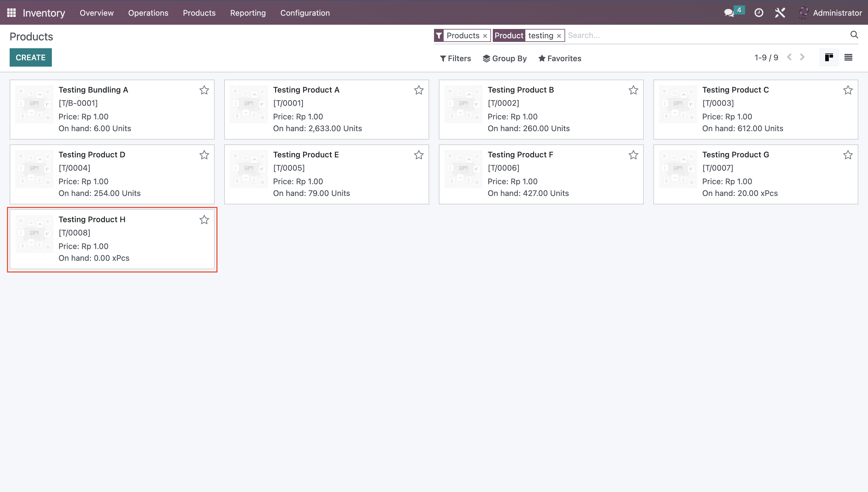868x492 pixels.
Task: Click the Administrator avatar icon
Action: tap(804, 13)
